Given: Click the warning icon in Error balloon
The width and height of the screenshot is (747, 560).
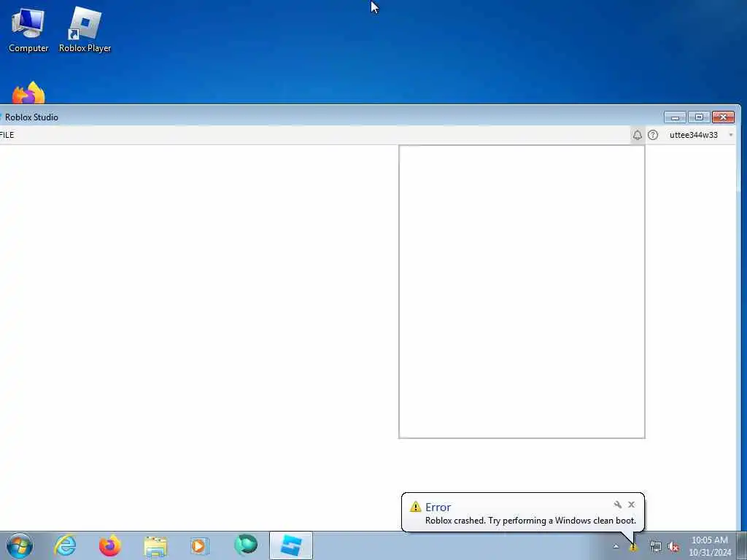Looking at the screenshot, I should click(x=415, y=507).
